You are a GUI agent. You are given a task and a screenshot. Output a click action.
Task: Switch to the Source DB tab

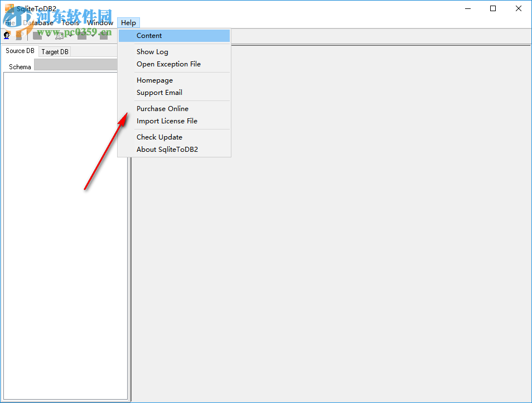tap(20, 51)
